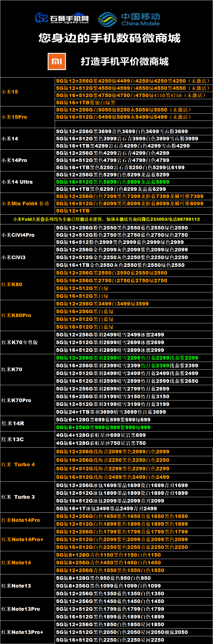Click the green highlighted 小米14 Ultra 16+512G row
This screenshot has height=644, width=213.
pos(113,182)
